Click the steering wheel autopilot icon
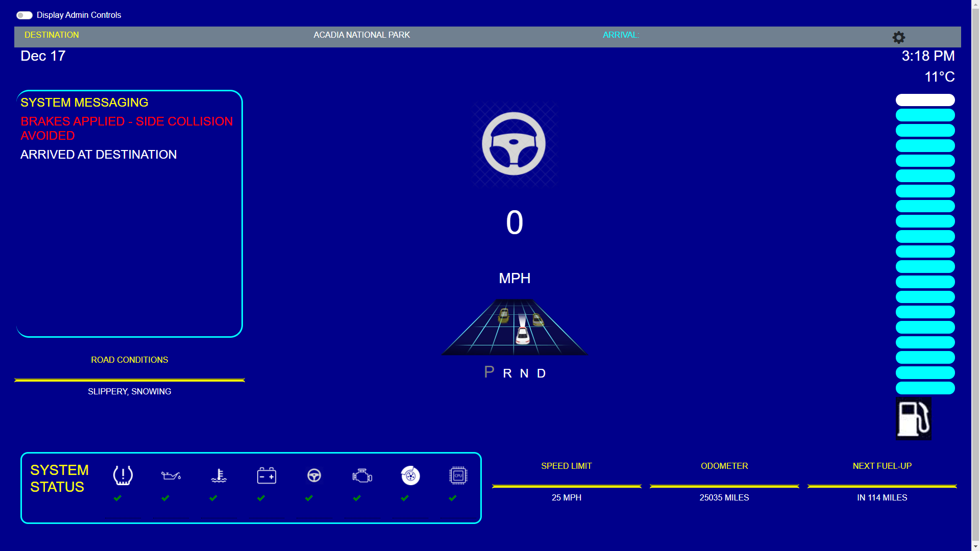The height and width of the screenshot is (551, 980). [x=514, y=144]
